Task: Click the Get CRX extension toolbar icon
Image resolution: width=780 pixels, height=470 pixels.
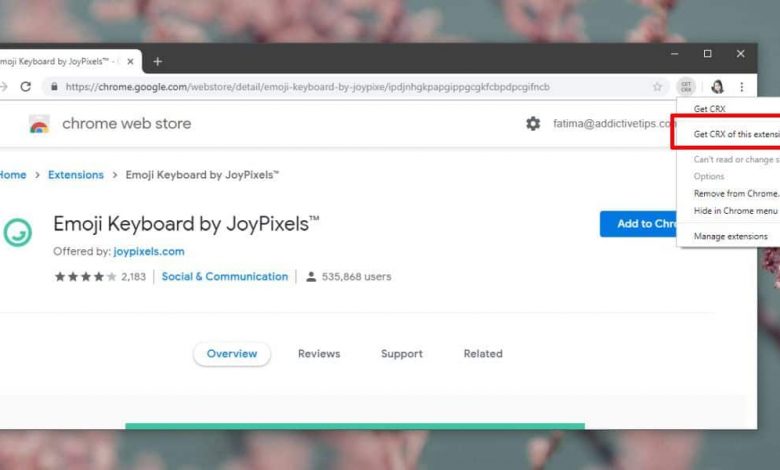Action: 685,87
